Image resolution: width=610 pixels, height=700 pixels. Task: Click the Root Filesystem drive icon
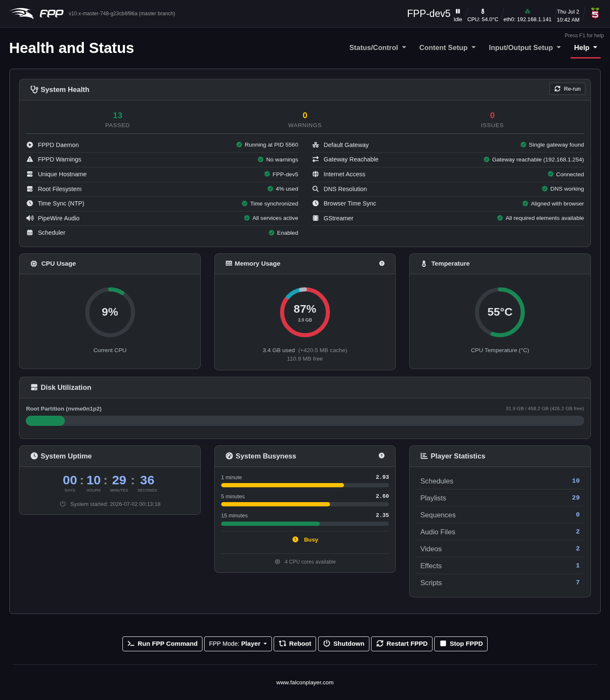(x=30, y=189)
